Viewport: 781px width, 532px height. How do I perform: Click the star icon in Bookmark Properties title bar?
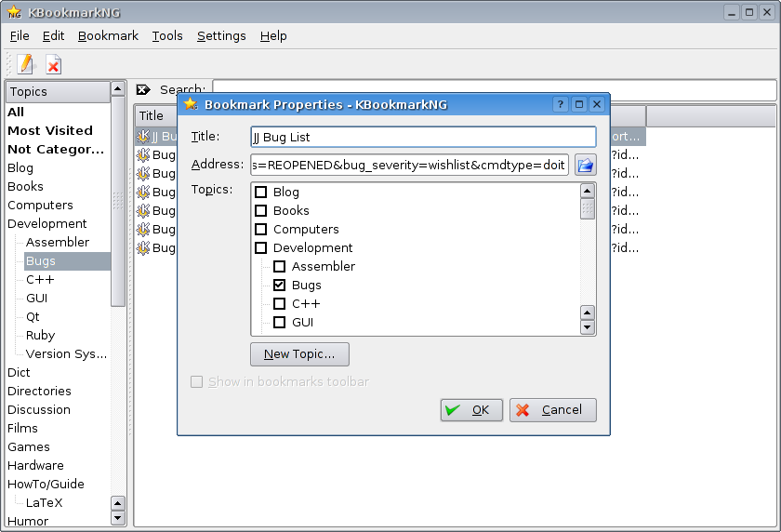coord(191,104)
